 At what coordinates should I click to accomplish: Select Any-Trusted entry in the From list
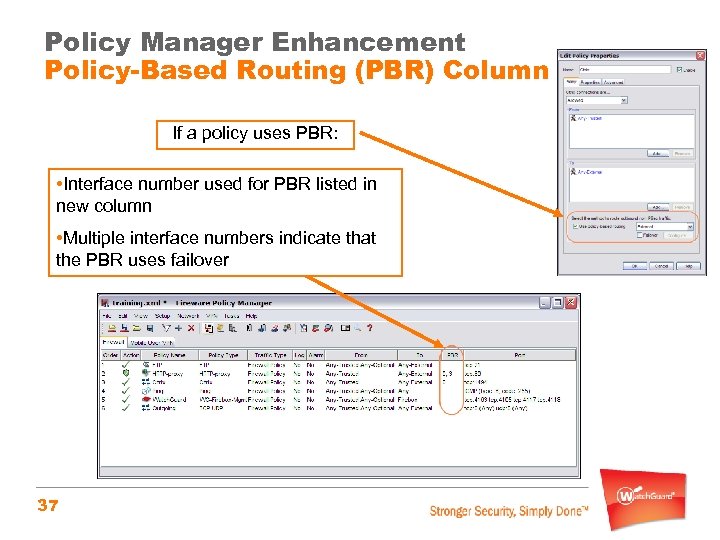590,118
